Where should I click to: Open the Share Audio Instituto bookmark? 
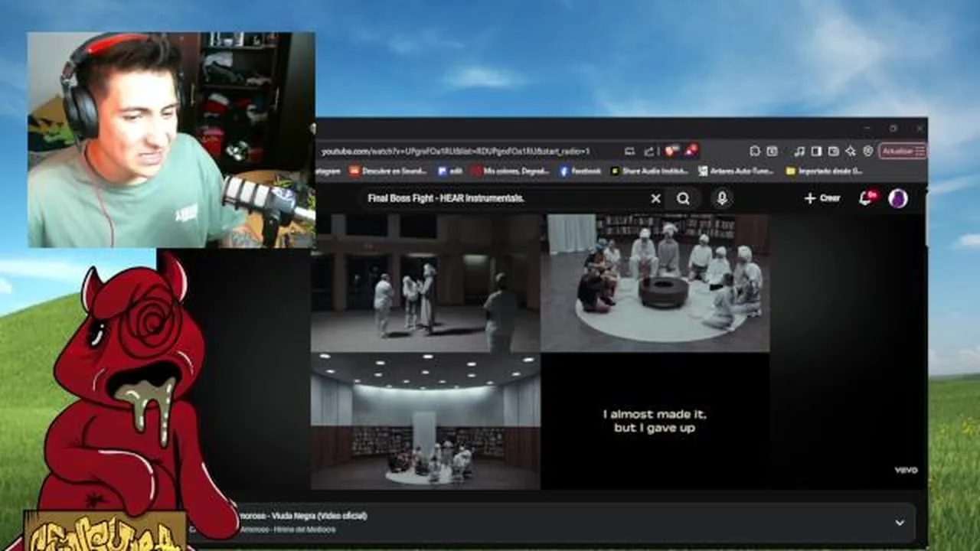point(649,171)
